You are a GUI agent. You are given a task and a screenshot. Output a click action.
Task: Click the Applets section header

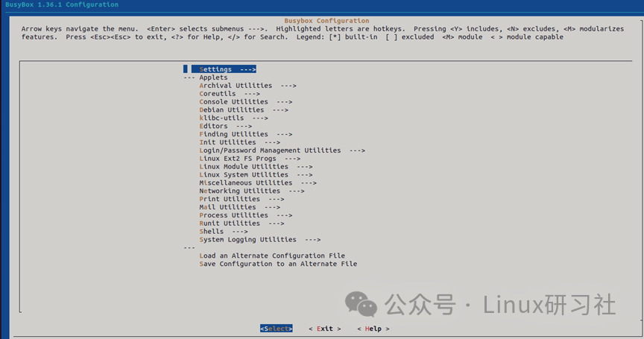point(213,77)
